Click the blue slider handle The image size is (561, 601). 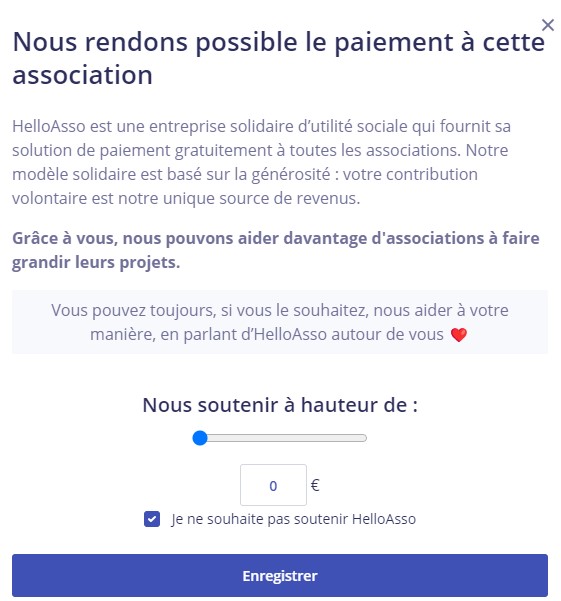[x=200, y=438]
